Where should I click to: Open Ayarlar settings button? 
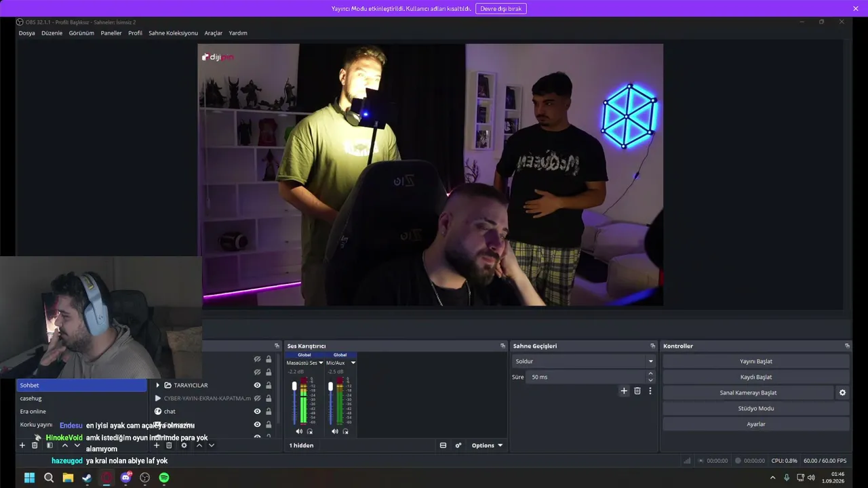[x=756, y=424]
